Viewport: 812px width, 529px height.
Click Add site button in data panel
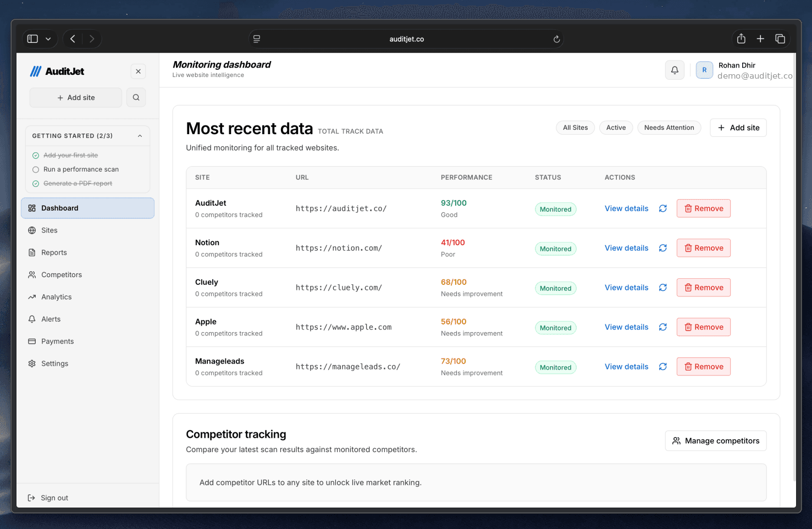point(738,128)
